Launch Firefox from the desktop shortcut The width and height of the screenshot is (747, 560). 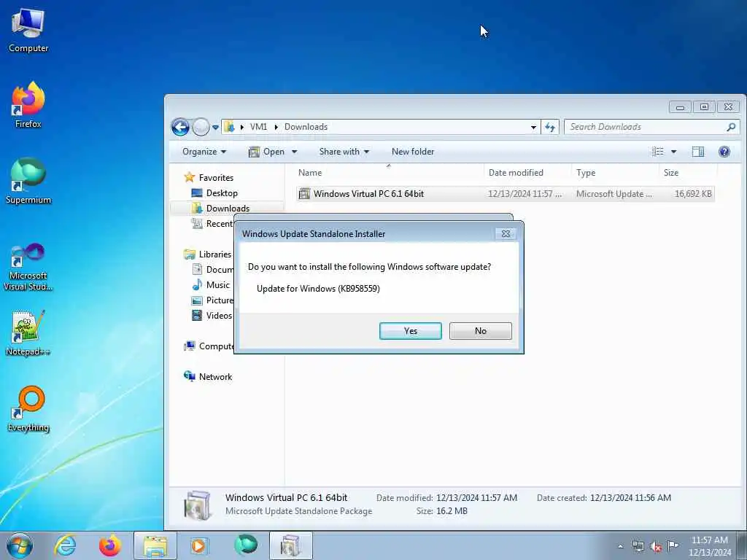click(x=28, y=105)
